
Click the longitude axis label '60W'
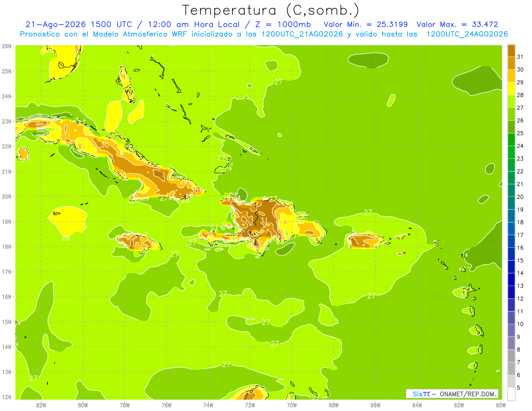point(501,405)
